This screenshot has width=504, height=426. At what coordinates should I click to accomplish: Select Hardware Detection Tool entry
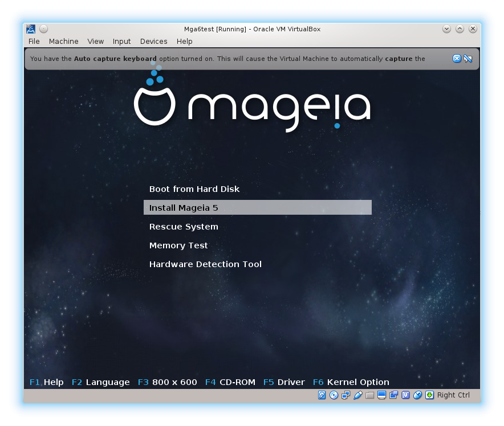point(205,264)
